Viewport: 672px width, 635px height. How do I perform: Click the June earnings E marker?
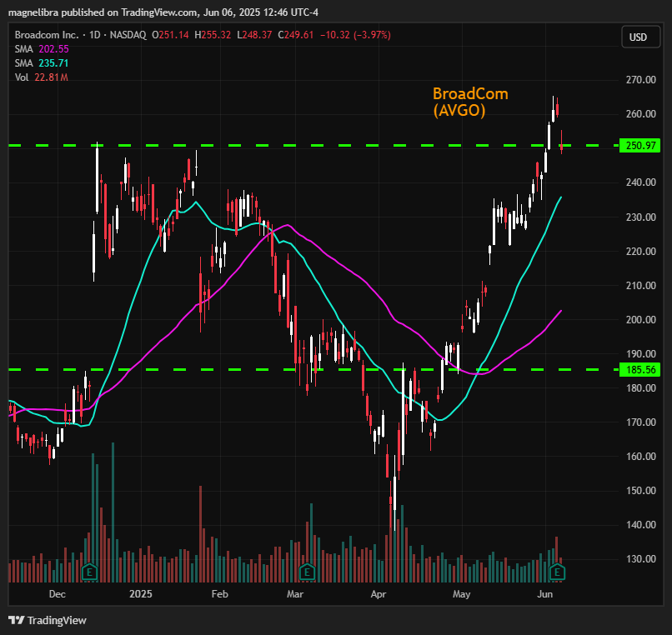pos(557,572)
